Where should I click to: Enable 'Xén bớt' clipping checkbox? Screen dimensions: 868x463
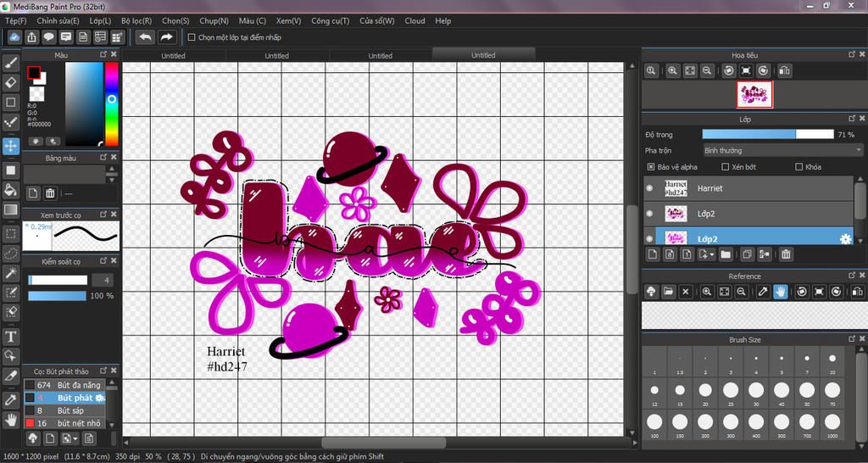726,167
